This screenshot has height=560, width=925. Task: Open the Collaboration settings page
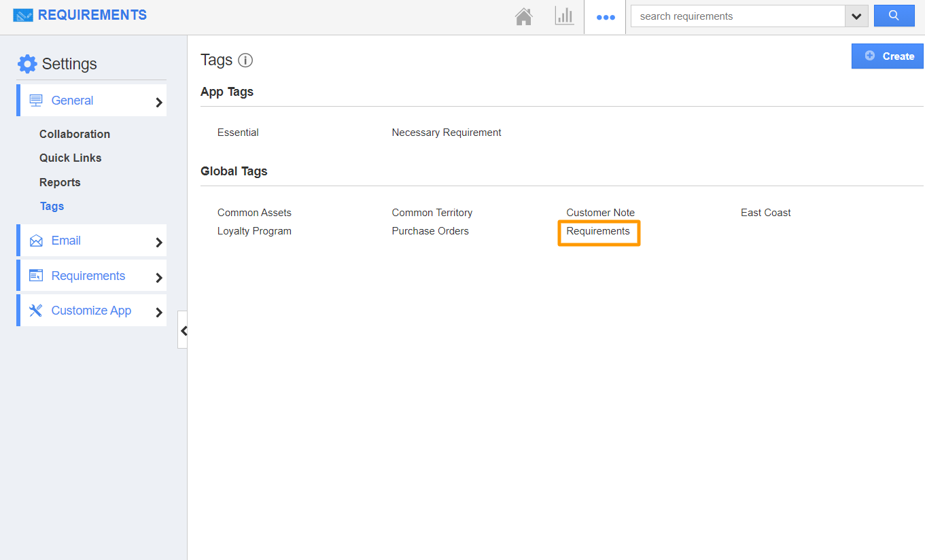[75, 134]
